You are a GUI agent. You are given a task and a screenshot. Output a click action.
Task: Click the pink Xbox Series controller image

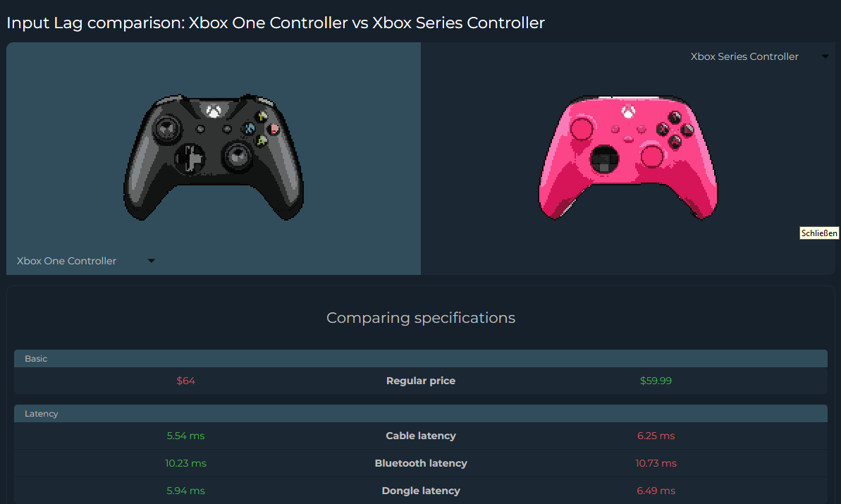[x=628, y=157]
